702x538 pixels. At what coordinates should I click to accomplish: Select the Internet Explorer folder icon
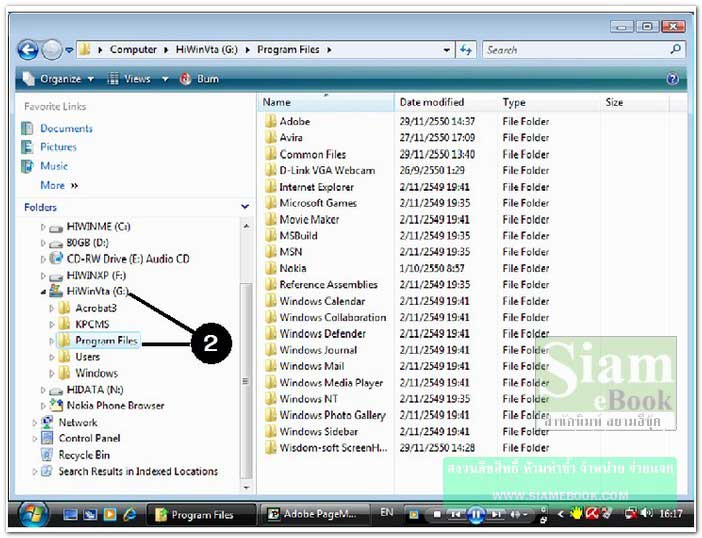pos(270,187)
